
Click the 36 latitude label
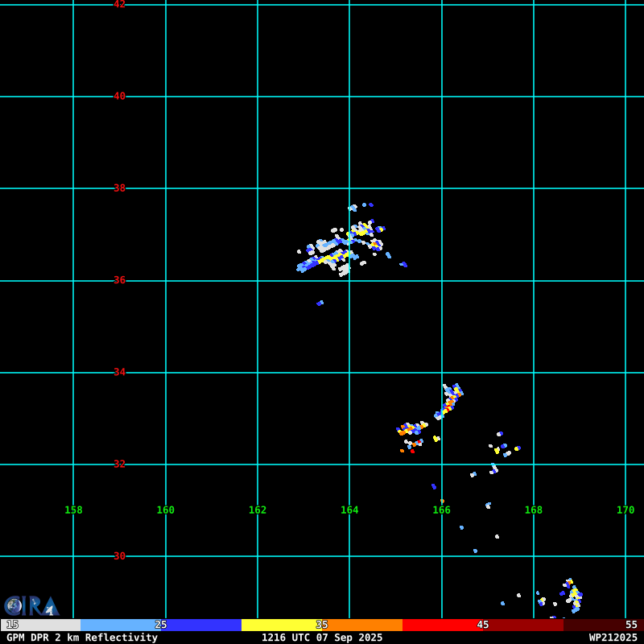pos(119,280)
